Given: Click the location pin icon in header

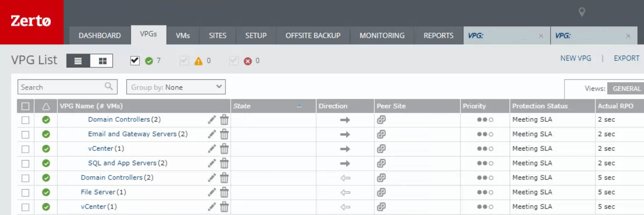Looking at the screenshot, I should 582,12.
